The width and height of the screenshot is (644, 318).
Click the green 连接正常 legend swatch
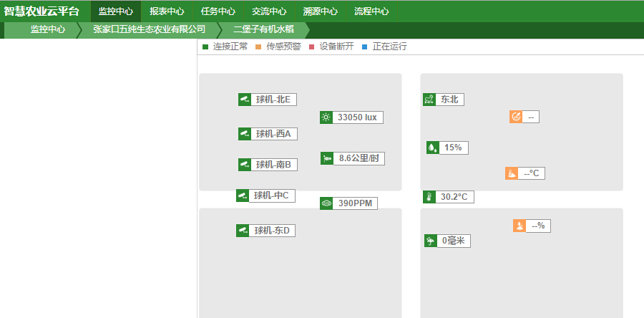click(x=205, y=47)
